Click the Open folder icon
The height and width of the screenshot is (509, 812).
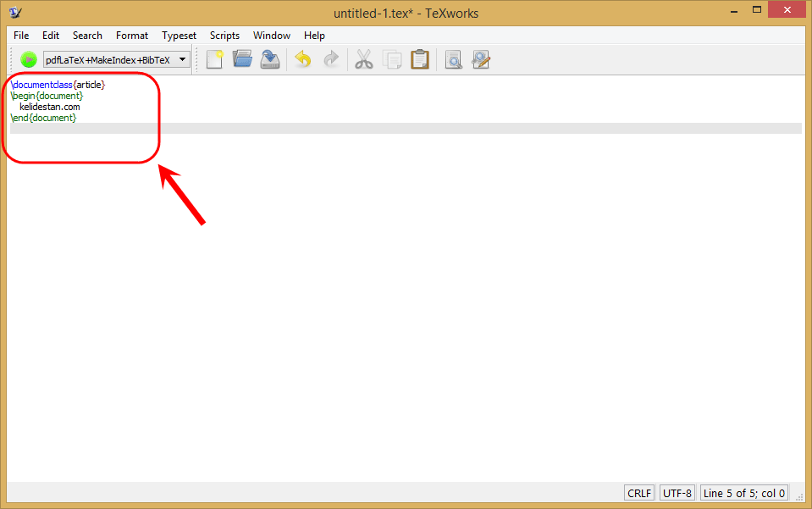pyautogui.click(x=242, y=59)
